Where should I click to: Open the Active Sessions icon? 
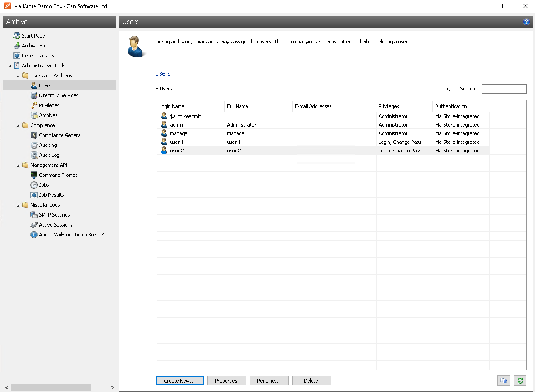pos(33,225)
